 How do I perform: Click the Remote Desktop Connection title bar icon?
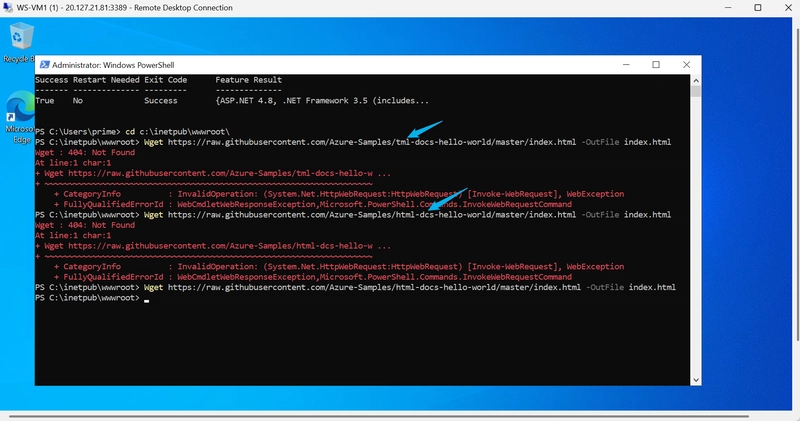tap(8, 8)
